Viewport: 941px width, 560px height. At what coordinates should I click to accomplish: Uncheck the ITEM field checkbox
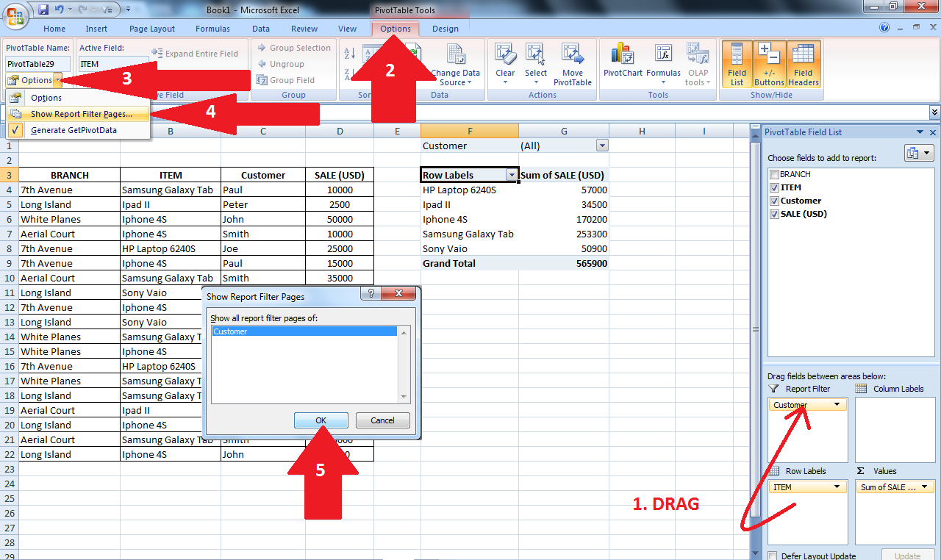(x=774, y=187)
